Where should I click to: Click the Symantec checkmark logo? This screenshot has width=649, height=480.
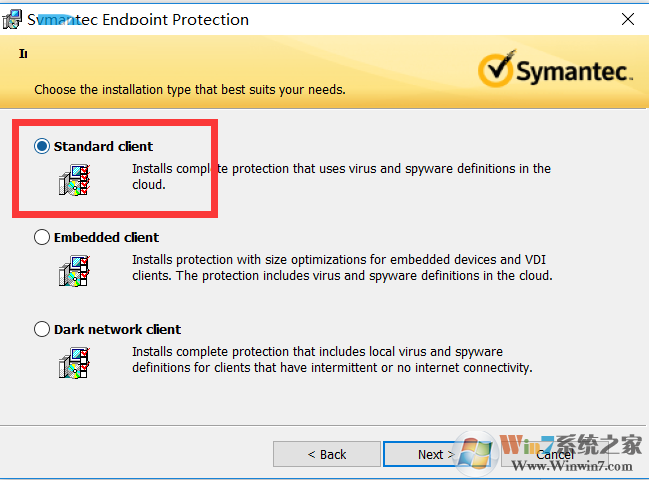[496, 70]
